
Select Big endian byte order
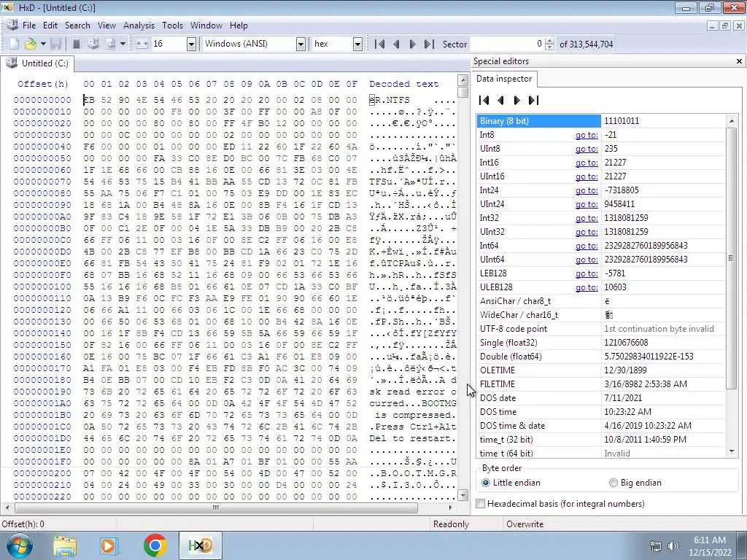pyautogui.click(x=635, y=483)
